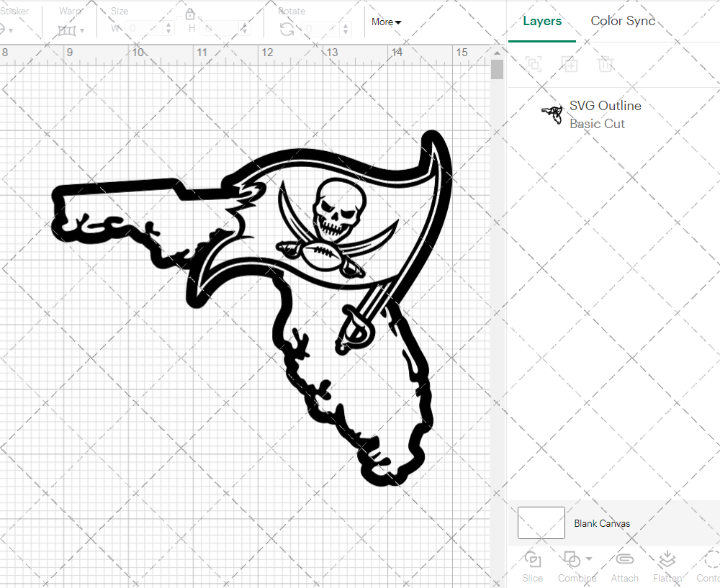Click the Attach paperclip icon
This screenshot has width=720, height=588.
pos(624,559)
